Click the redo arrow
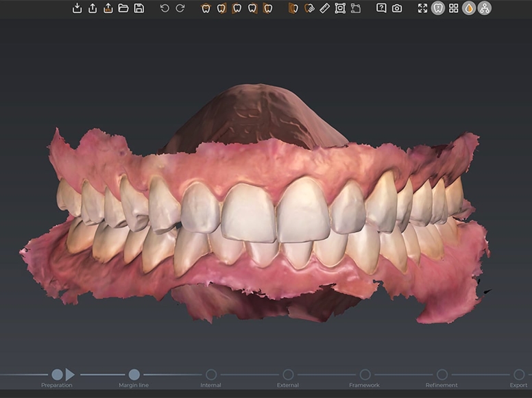 click(180, 8)
